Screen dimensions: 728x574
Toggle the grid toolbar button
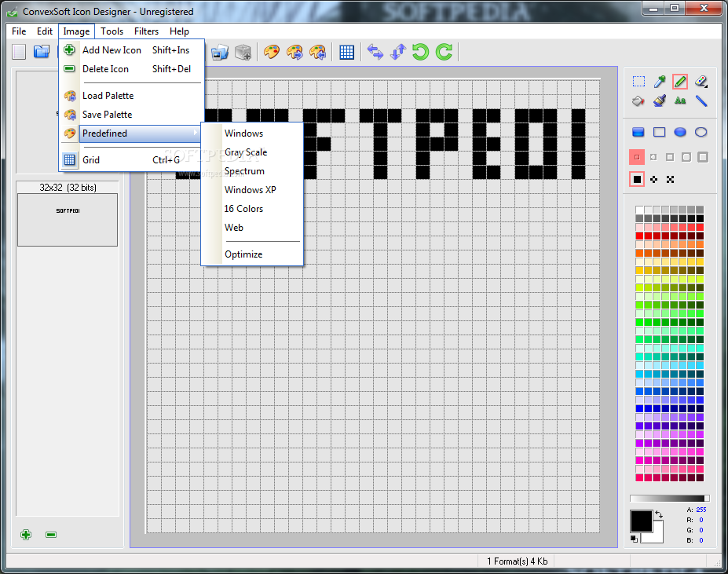(346, 52)
